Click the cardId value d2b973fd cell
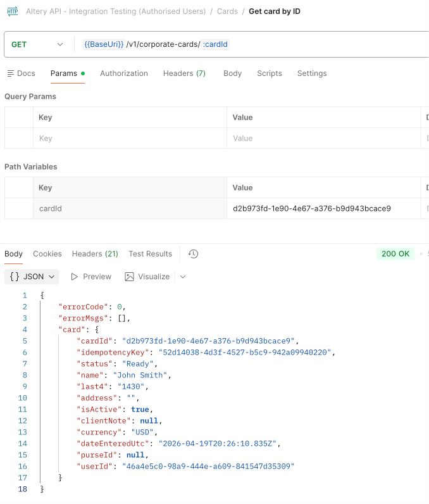The image size is (429, 504). point(324,208)
